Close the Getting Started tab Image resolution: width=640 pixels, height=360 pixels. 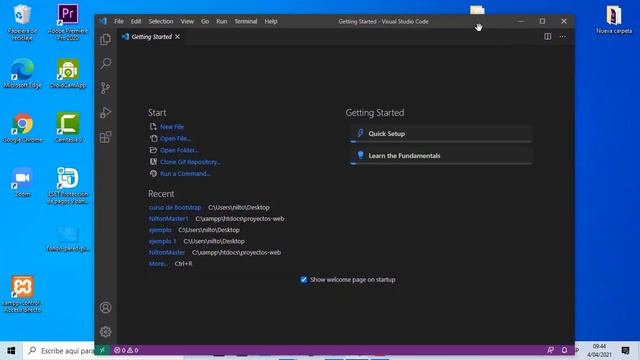pyautogui.click(x=178, y=37)
